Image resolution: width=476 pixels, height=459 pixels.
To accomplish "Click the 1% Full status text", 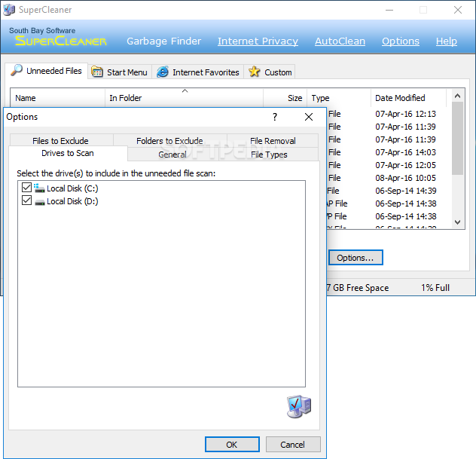I will click(x=435, y=287).
